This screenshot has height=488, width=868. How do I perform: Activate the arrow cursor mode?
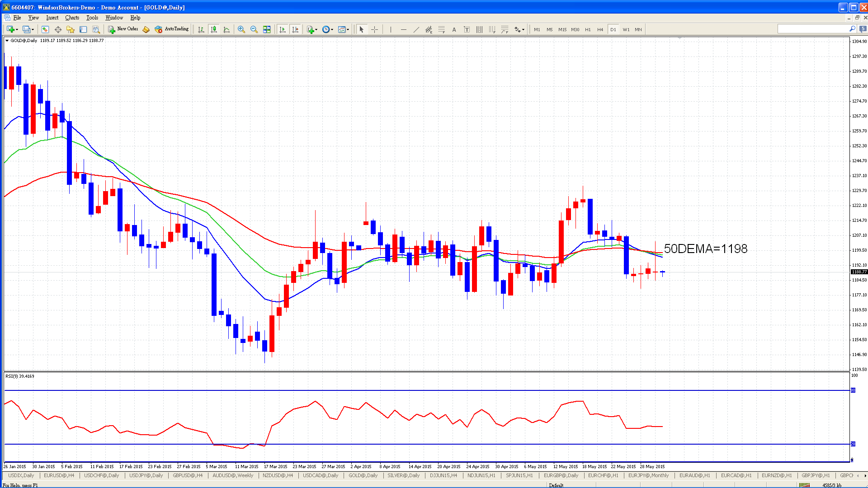click(x=362, y=29)
